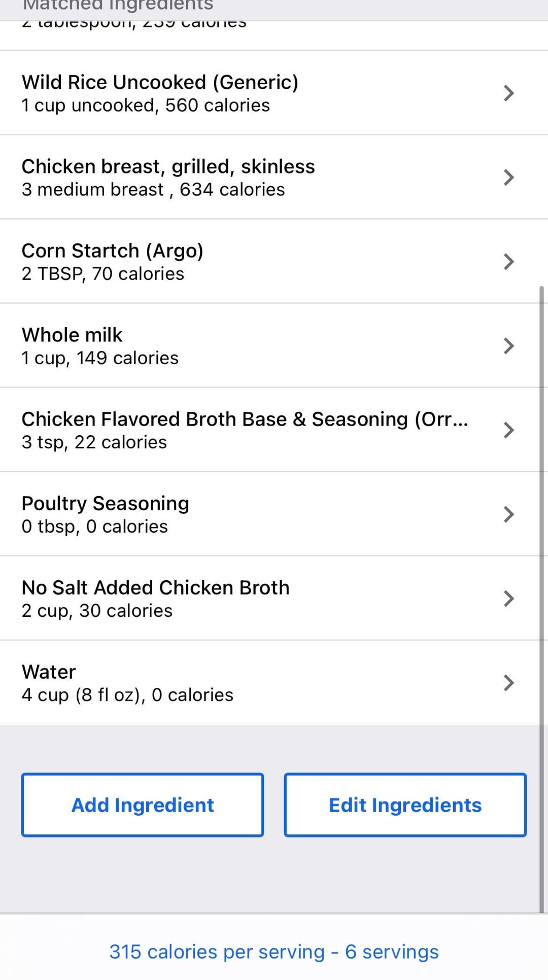
Task: Select the Whole milk ingredient row
Action: click(x=100, y=346)
